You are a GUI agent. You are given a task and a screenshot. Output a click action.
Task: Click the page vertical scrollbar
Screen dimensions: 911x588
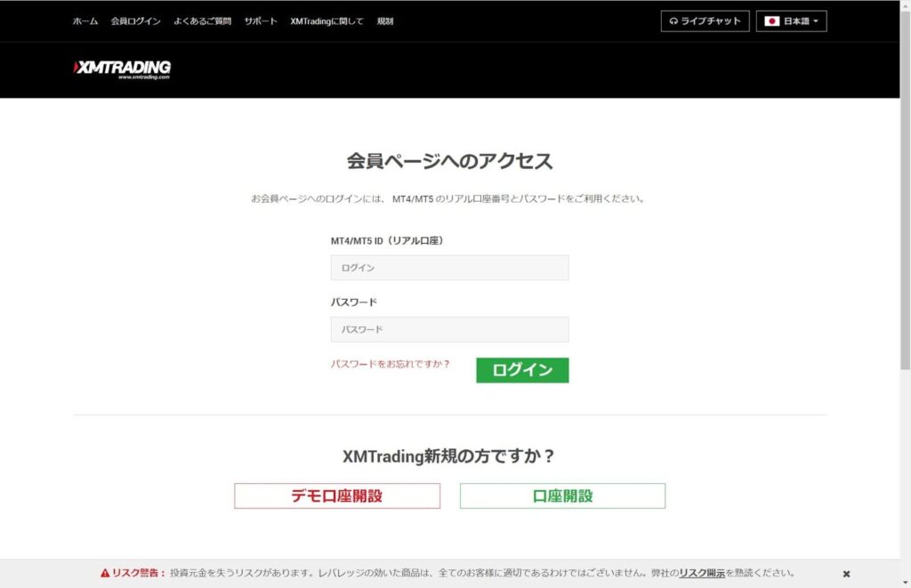(905, 192)
